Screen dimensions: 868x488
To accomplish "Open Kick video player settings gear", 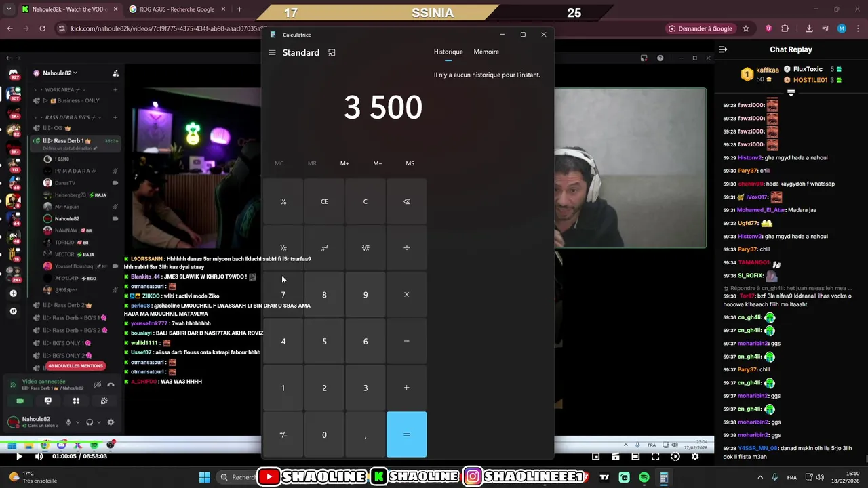I will point(695,457).
